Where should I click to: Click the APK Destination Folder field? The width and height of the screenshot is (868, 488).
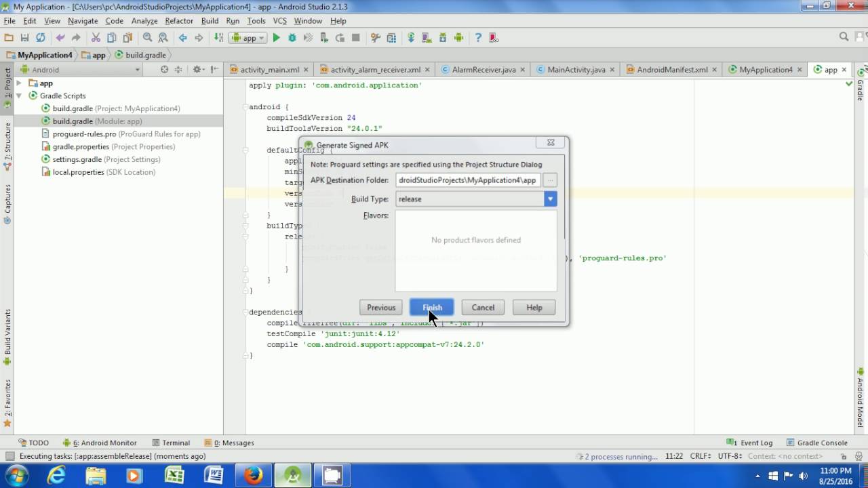[x=468, y=180]
